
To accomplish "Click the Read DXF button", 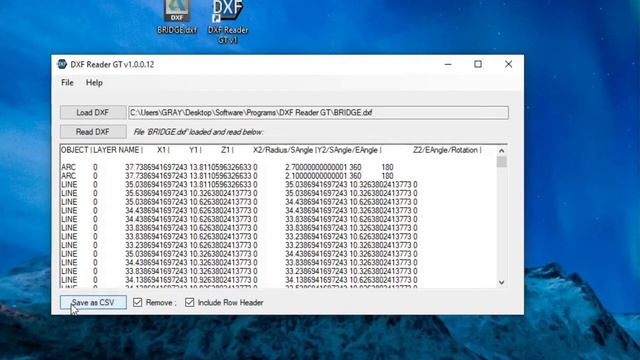I will 93,132.
